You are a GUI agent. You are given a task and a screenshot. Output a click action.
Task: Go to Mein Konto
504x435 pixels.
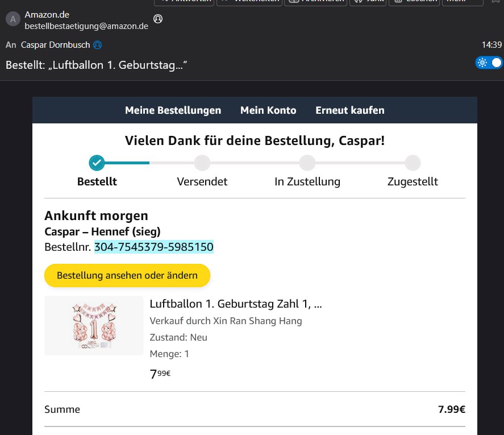click(x=268, y=110)
